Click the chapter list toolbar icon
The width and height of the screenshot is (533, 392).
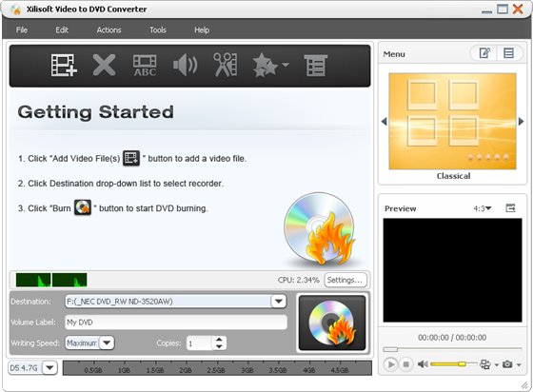pyautogui.click(x=315, y=66)
